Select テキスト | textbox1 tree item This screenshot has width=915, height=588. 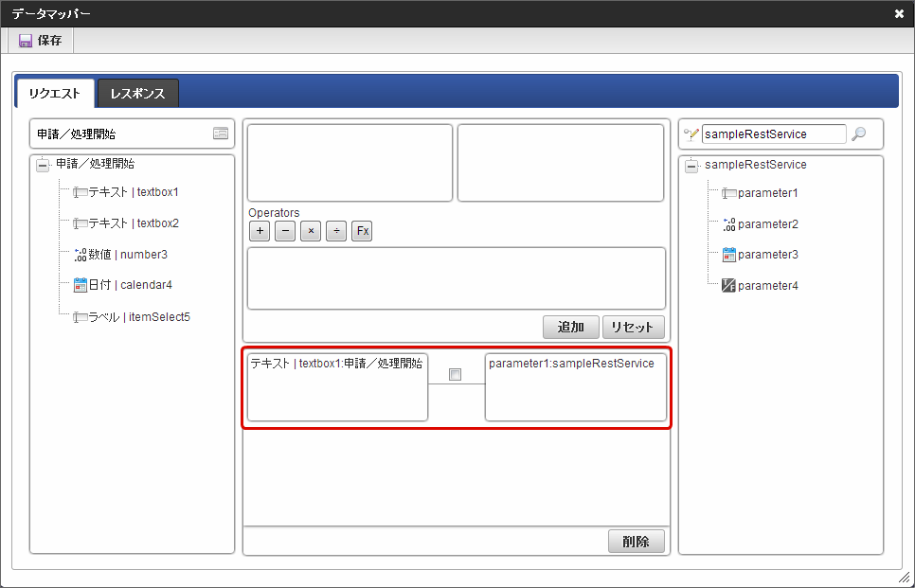point(134,192)
